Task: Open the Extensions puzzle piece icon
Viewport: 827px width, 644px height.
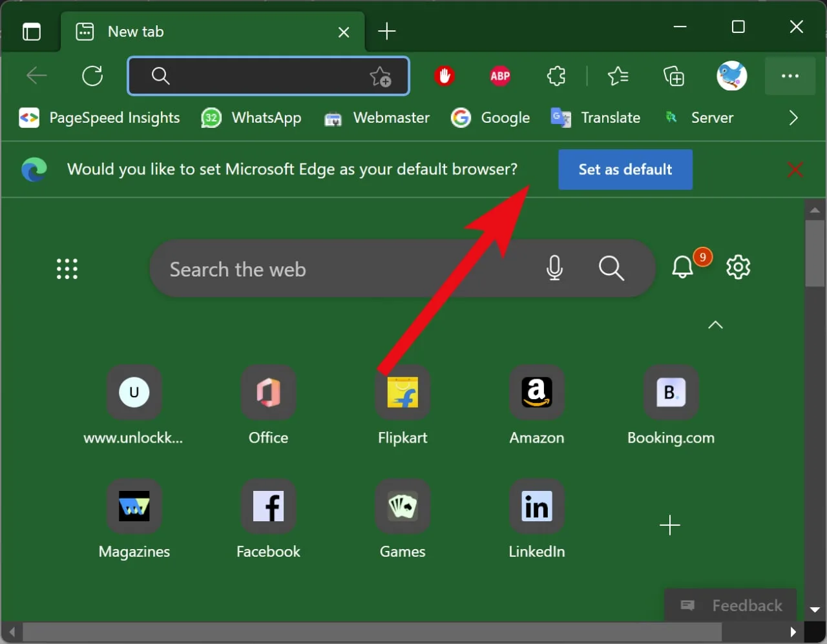Action: point(556,76)
